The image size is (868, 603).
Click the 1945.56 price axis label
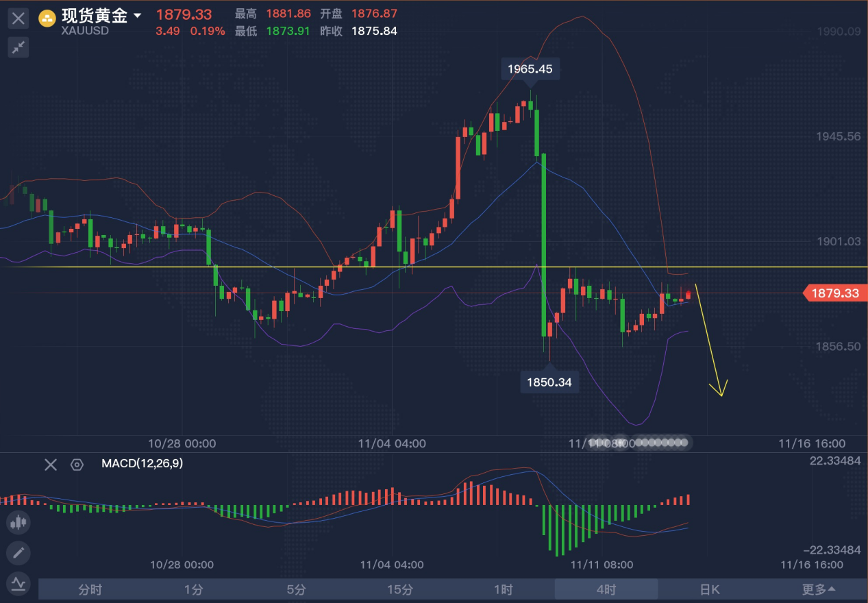click(838, 136)
